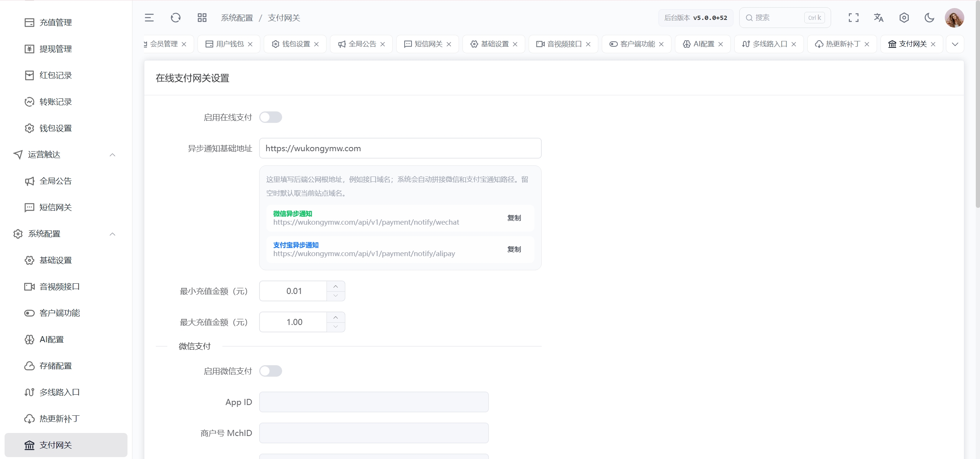The height and width of the screenshot is (459, 980).
Task: Focus the 搜索 search box
Action: pos(785,18)
